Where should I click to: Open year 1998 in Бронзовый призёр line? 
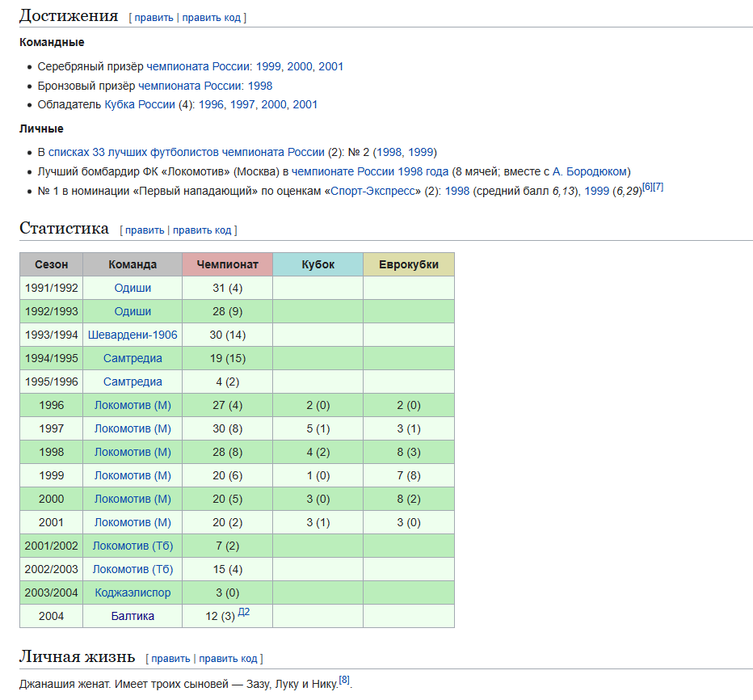click(x=260, y=86)
